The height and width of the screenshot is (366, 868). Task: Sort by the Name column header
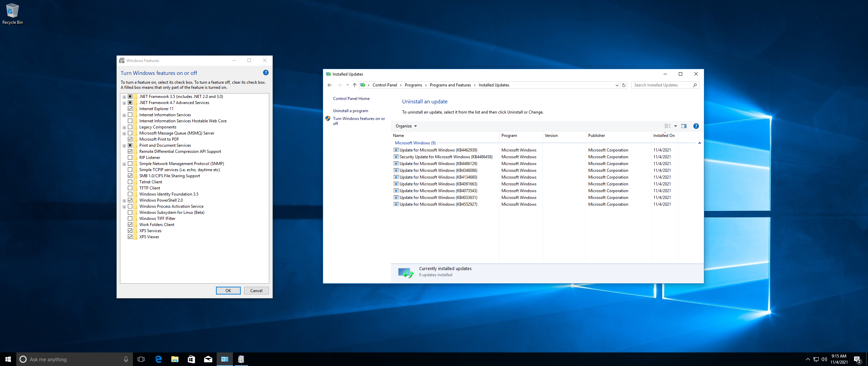point(445,136)
